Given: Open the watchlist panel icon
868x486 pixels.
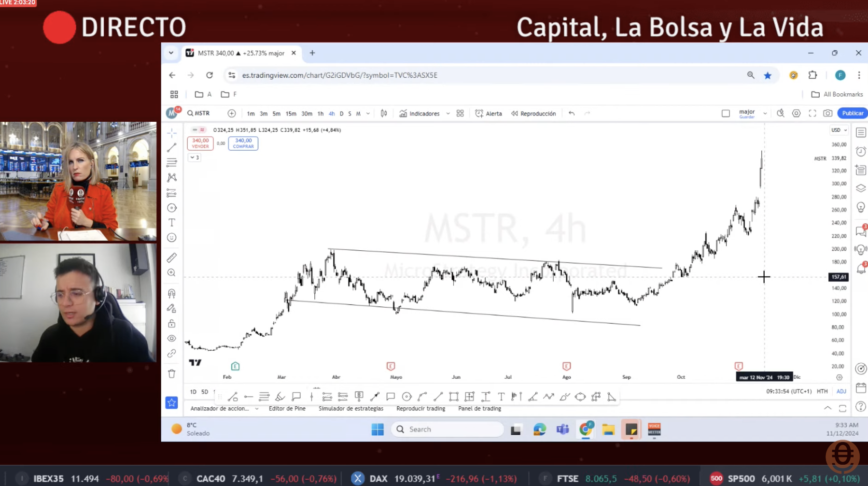Looking at the screenshot, I should pos(861,132).
